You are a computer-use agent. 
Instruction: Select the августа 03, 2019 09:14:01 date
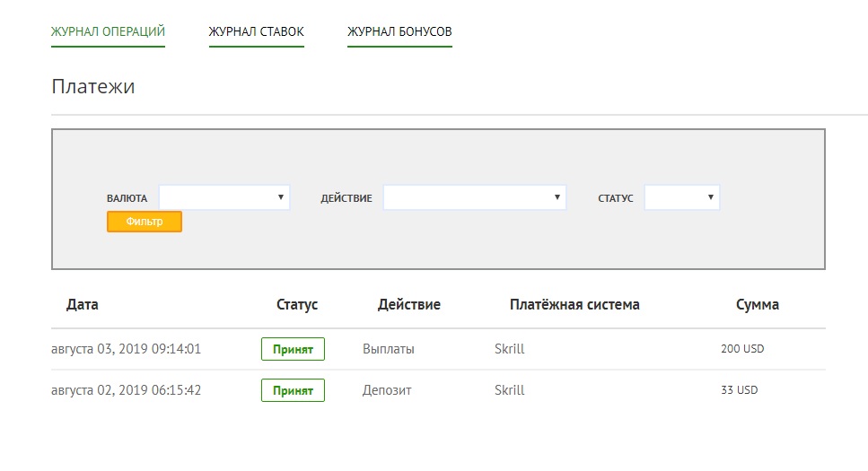pos(126,349)
